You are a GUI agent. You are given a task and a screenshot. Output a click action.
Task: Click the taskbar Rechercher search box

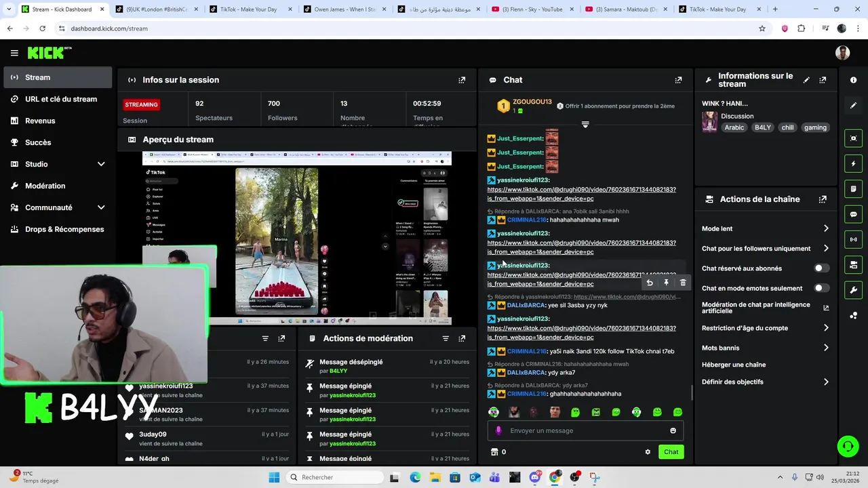[336, 477]
